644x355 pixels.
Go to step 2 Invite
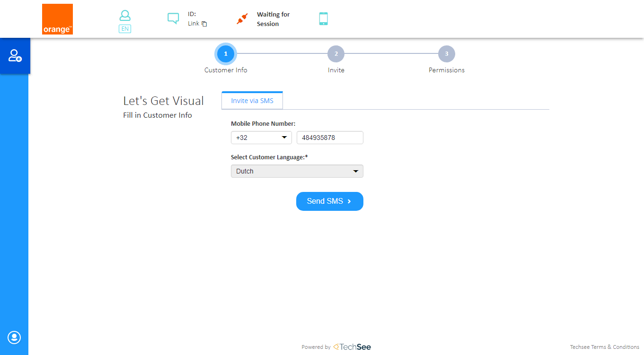pyautogui.click(x=336, y=54)
